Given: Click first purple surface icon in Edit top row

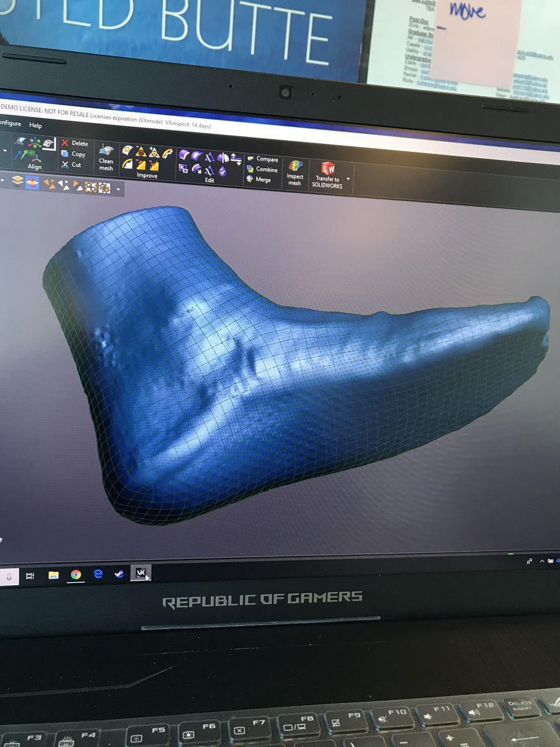Looking at the screenshot, I should [184, 154].
